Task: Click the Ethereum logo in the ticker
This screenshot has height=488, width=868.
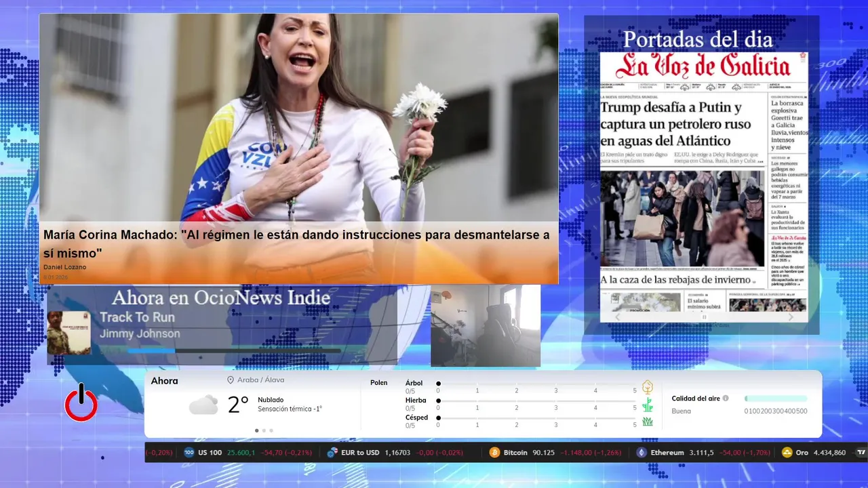Action: point(642,453)
